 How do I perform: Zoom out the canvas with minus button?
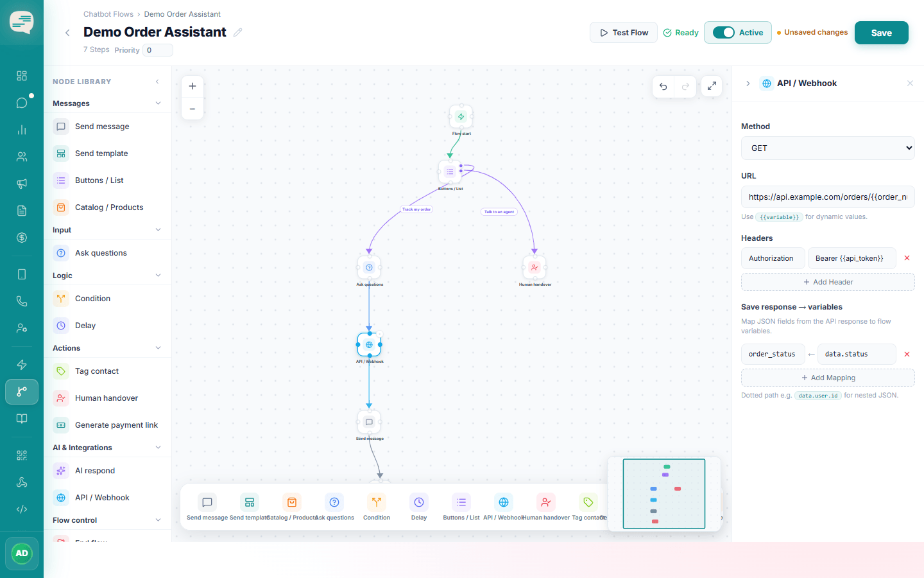[x=193, y=109]
